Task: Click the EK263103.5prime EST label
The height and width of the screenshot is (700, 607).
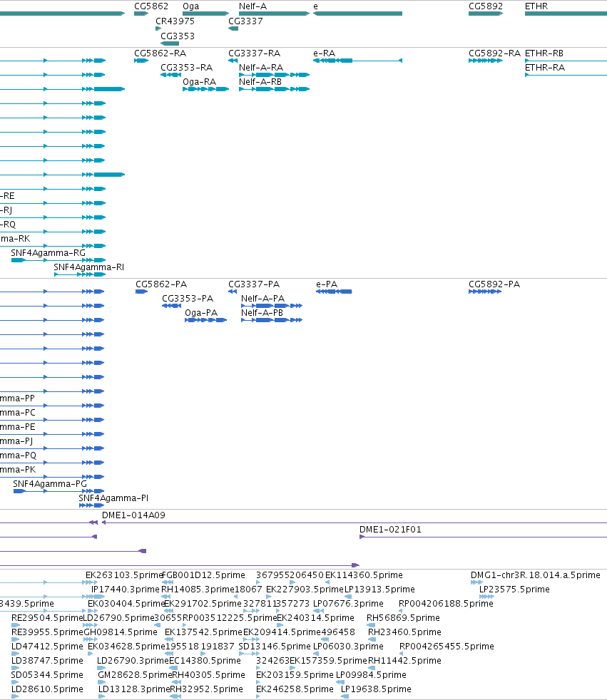Action: click(124, 575)
